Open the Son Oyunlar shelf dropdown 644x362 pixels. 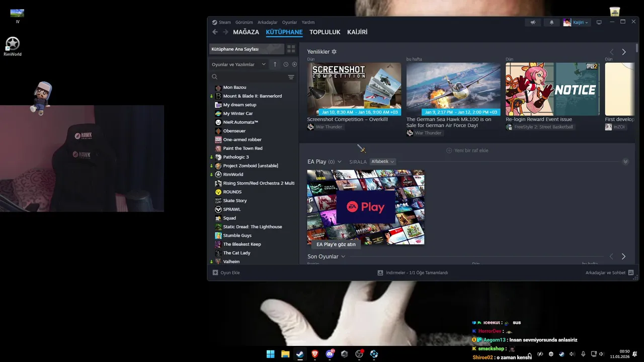point(327,256)
